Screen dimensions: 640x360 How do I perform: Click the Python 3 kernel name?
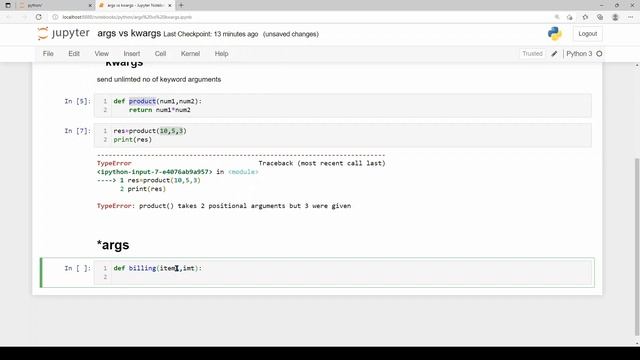pyautogui.click(x=579, y=54)
